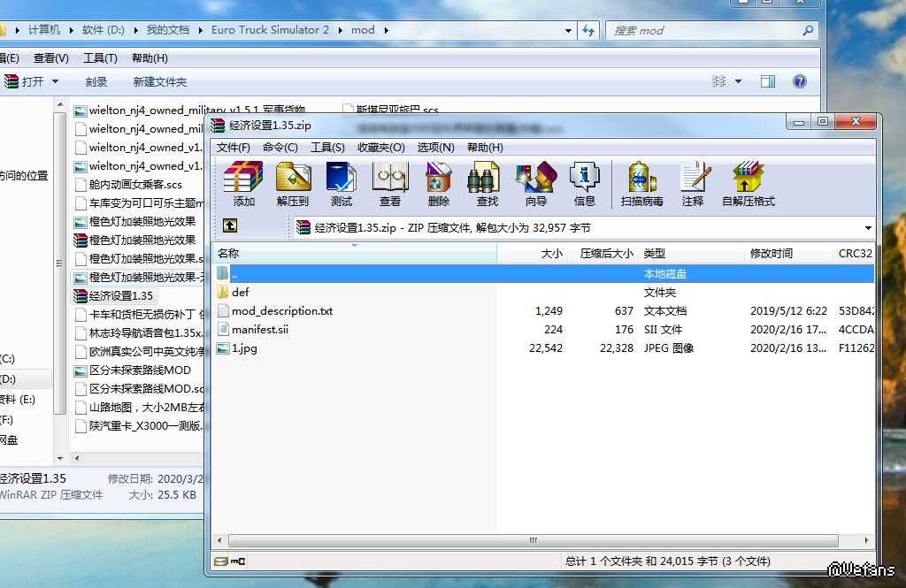Open the view options dropdown in Explorer
Screen dimensions: 906x588
pos(739,81)
